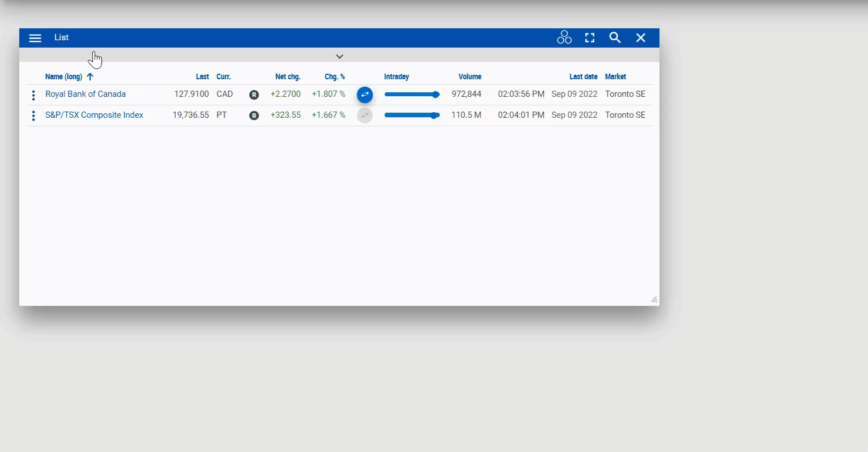The height and width of the screenshot is (452, 868).
Task: Toggle the blue swap button for Royal Bank
Action: (x=365, y=95)
